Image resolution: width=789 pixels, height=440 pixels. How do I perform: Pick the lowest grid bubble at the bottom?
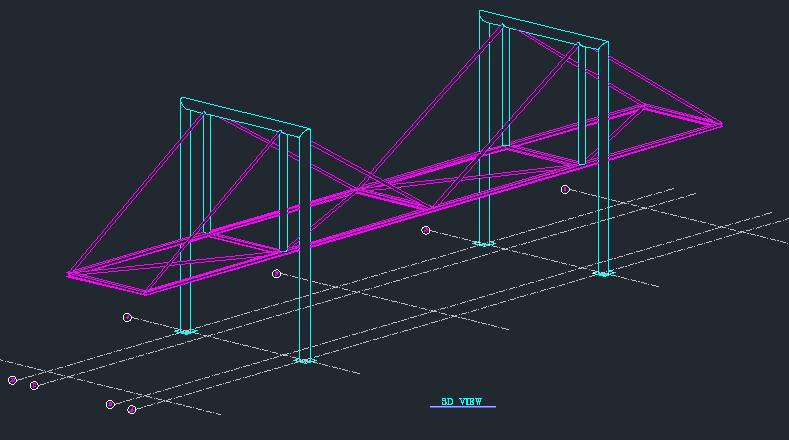pos(131,409)
